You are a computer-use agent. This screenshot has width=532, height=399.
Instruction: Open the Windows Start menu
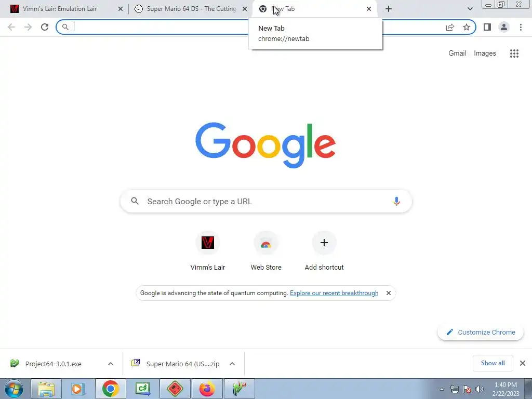coord(14,389)
